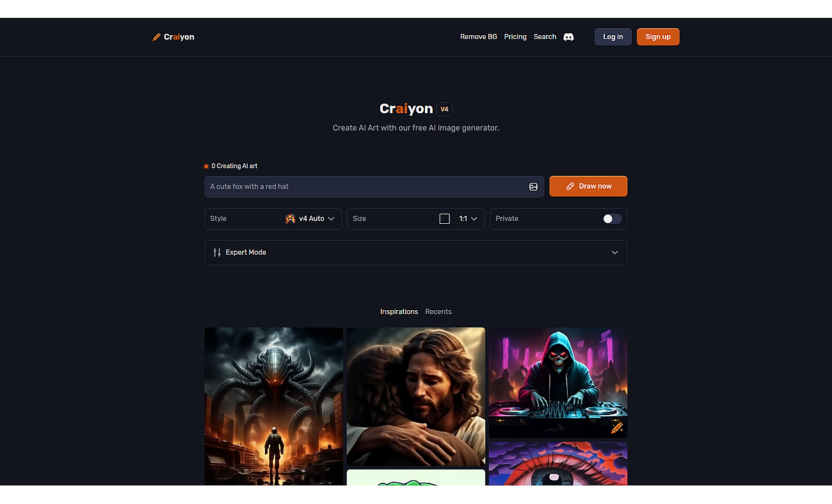Click the square aspect ratio icon
The height and width of the screenshot is (504, 832).
(445, 219)
